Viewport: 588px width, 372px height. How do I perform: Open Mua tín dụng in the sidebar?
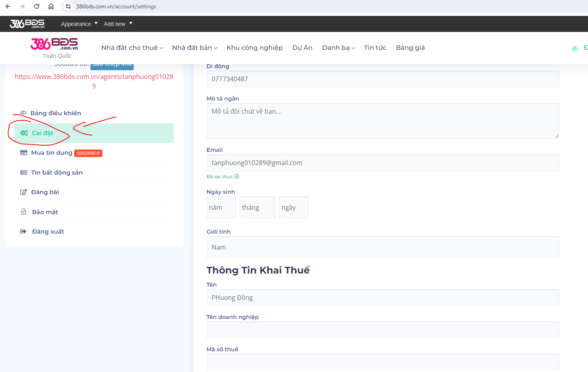tap(52, 153)
